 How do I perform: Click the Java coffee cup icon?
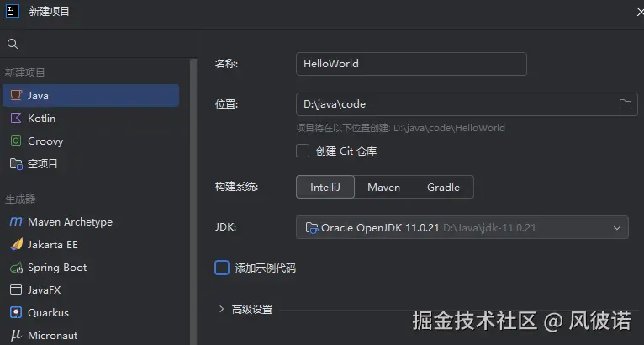(16, 95)
